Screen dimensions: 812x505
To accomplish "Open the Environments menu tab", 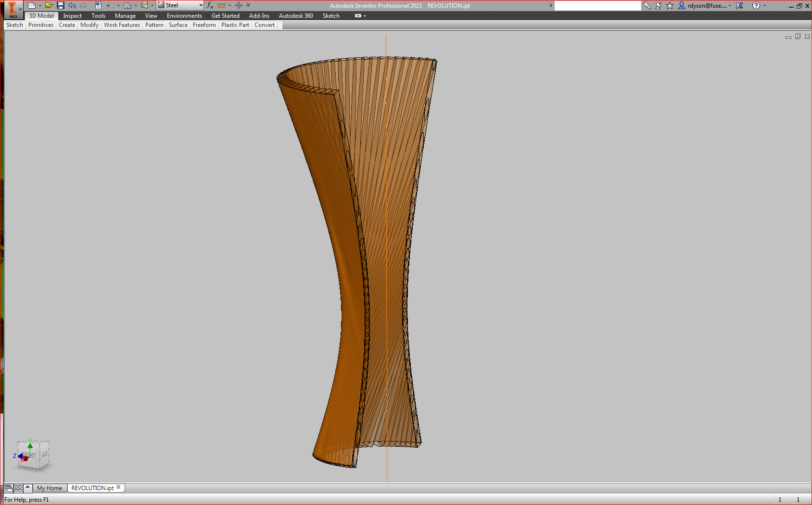I will 184,15.
